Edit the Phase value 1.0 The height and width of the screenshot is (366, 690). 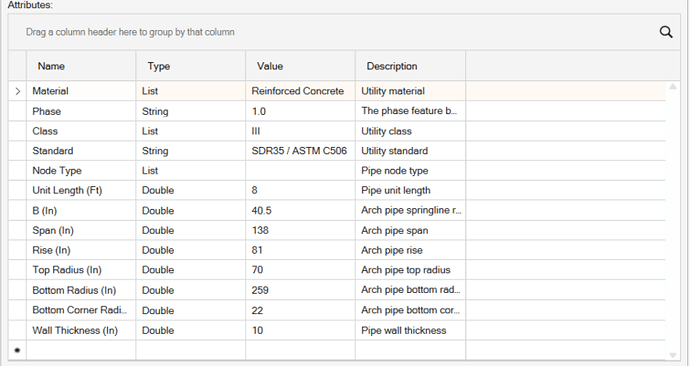point(300,111)
